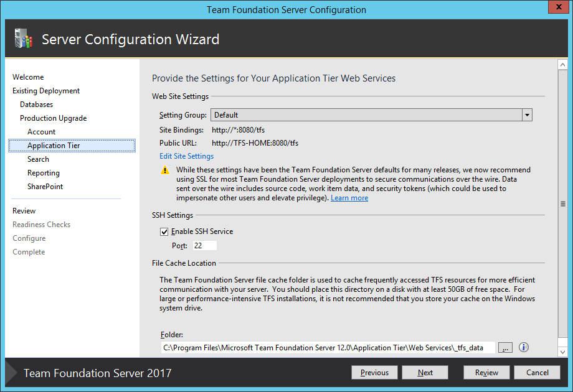Jump to the Review step in sidebar
Image resolution: width=573 pixels, height=392 pixels.
(x=24, y=211)
